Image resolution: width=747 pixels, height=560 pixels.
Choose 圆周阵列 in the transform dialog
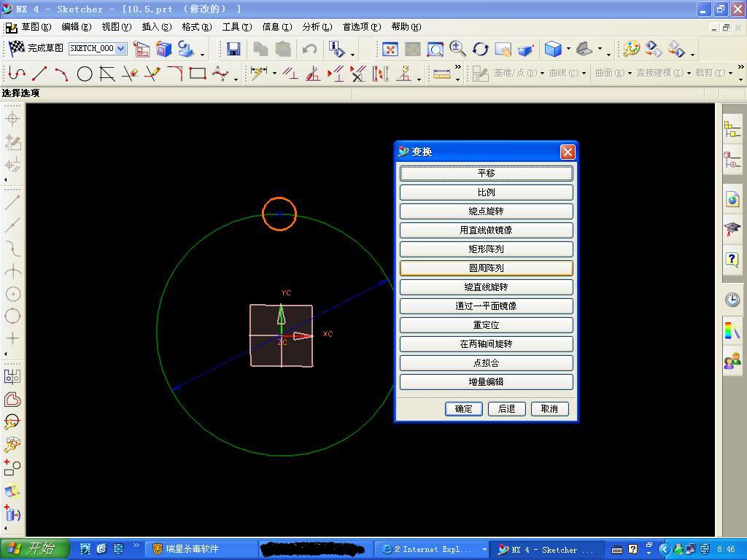tap(486, 268)
